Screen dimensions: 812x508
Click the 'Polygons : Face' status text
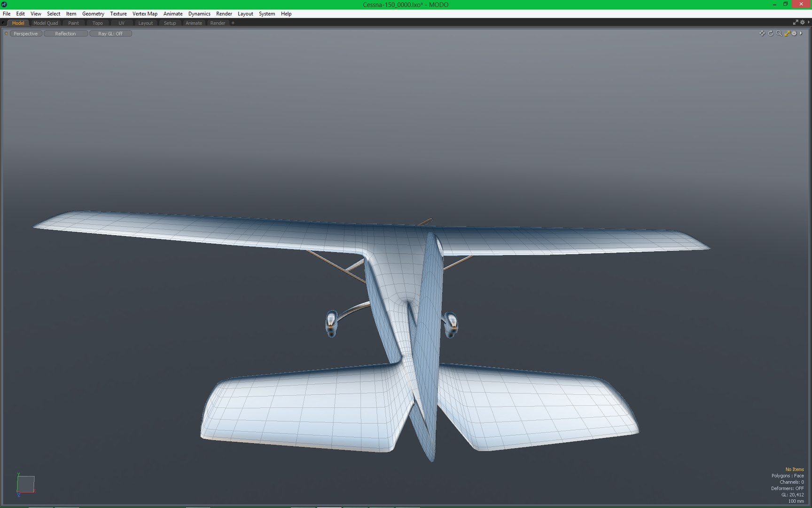click(788, 476)
